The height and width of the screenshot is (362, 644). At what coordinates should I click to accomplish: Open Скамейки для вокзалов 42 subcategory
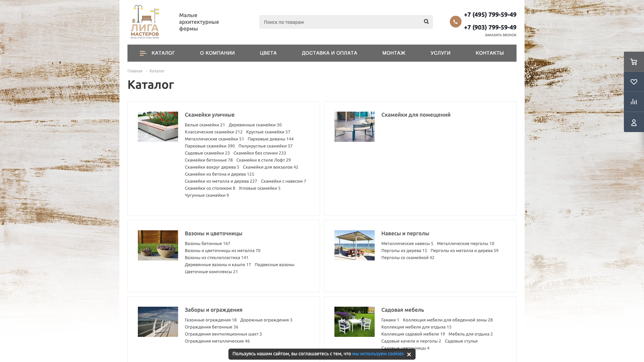point(271,167)
